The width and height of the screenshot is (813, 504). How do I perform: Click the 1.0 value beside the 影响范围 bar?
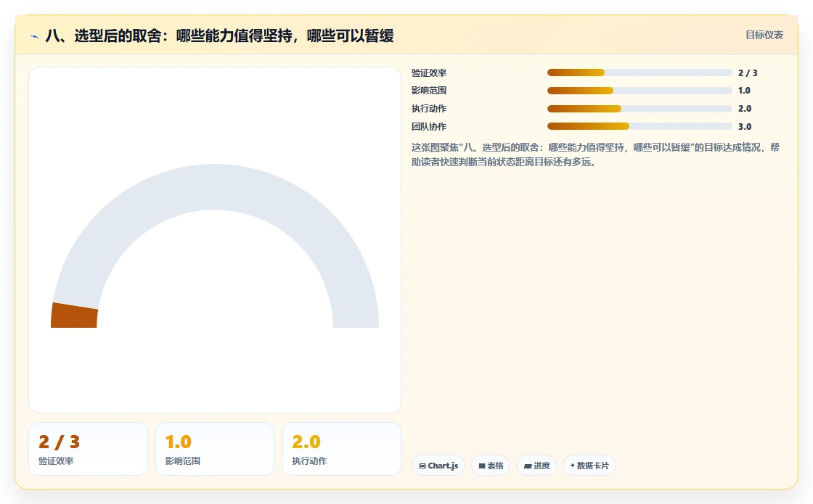745,91
